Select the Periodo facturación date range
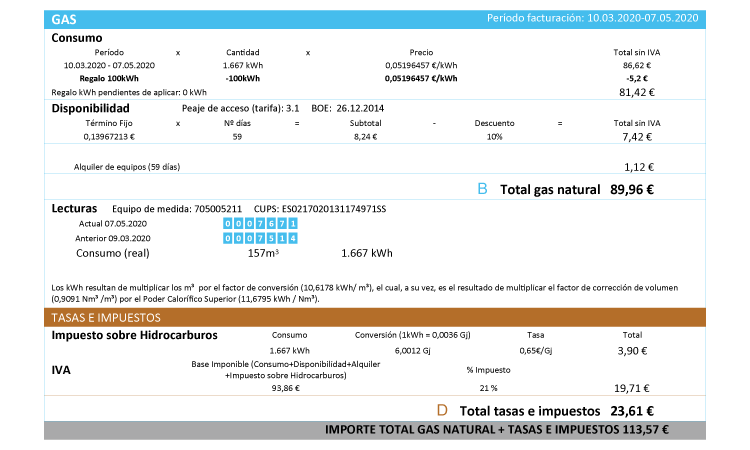This screenshot has height=450, width=750. [x=642, y=19]
